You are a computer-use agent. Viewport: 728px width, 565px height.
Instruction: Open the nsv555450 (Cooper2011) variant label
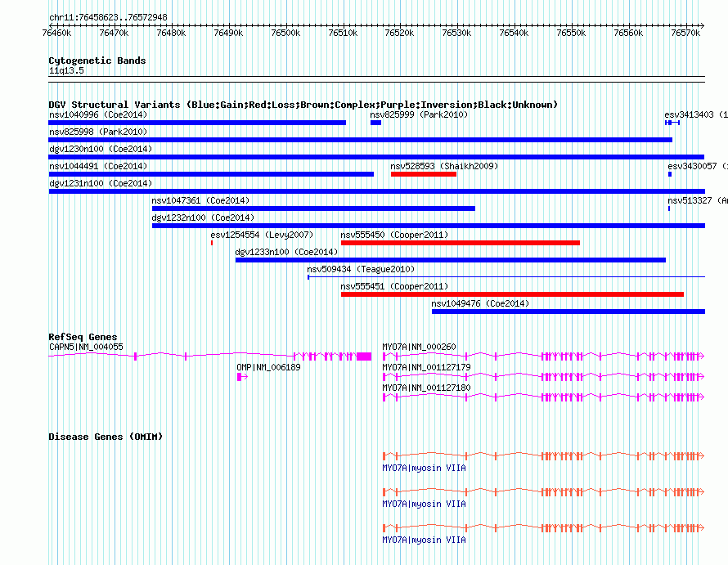coord(394,235)
